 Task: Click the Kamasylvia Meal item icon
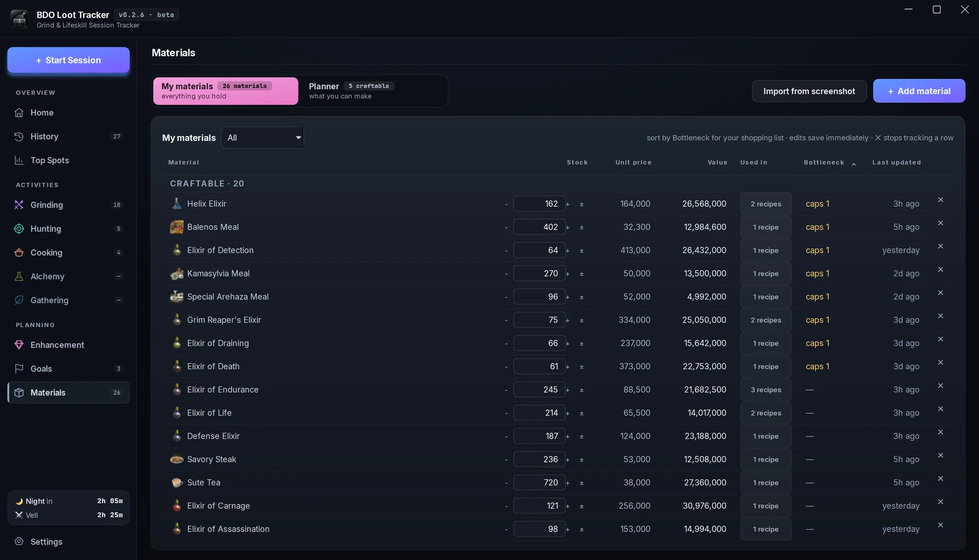[x=177, y=273]
